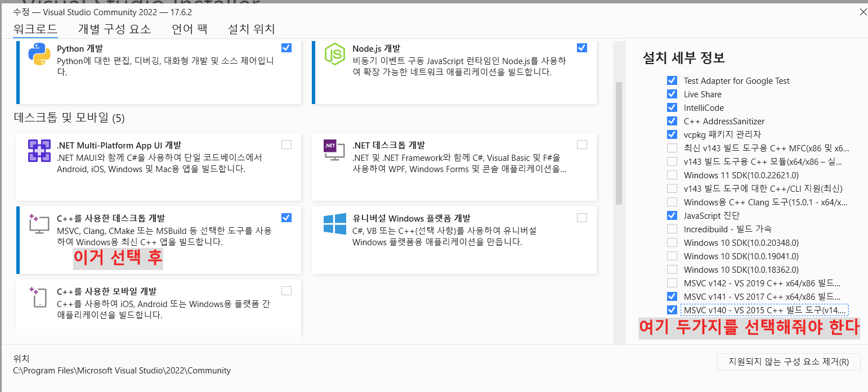Select the .NET 데스크톱 개발 title
Viewport: 868px width, 392px height.
(388, 145)
